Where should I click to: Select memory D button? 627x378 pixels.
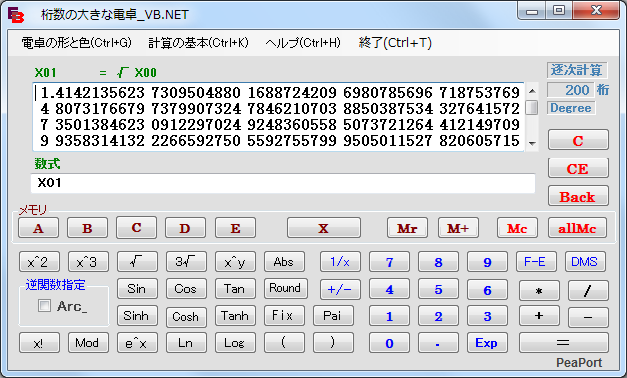click(186, 228)
